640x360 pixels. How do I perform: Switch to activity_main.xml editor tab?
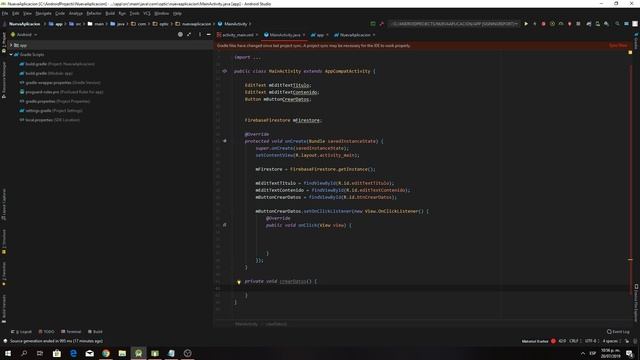click(x=238, y=35)
